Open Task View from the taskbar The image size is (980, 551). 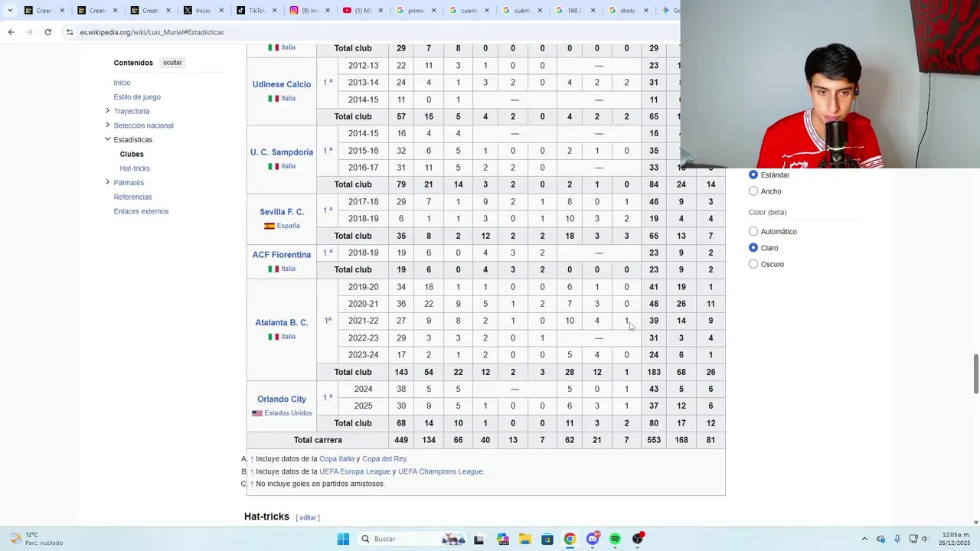point(479,539)
